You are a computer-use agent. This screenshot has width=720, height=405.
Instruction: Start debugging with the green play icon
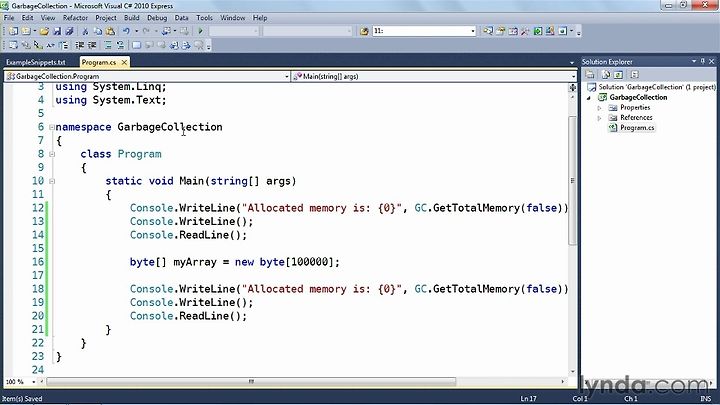pos(200,31)
